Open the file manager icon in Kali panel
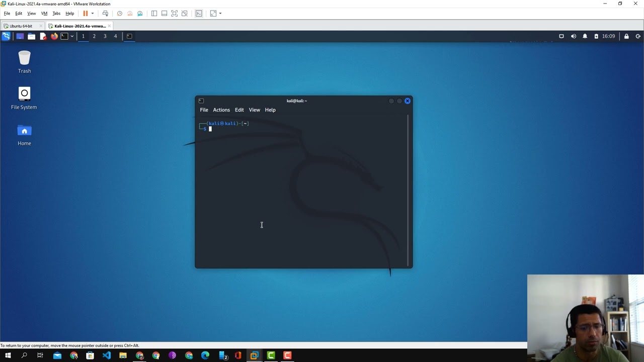644x362 pixels. tap(31, 36)
